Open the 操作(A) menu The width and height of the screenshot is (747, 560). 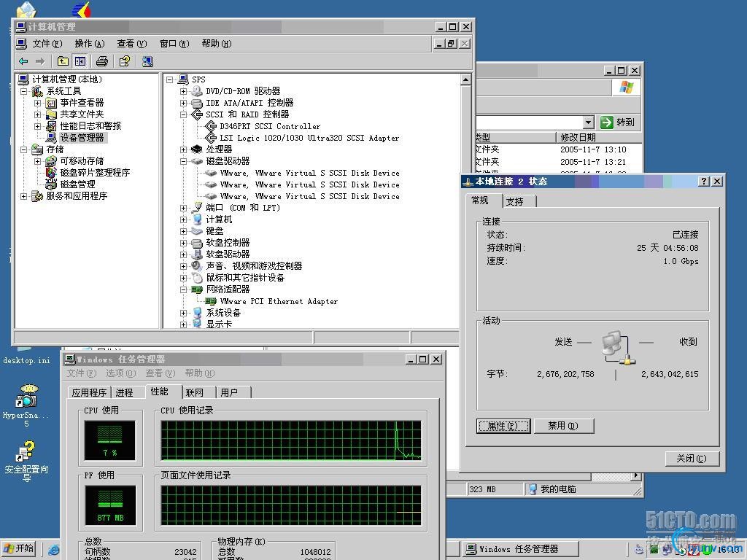click(x=90, y=44)
